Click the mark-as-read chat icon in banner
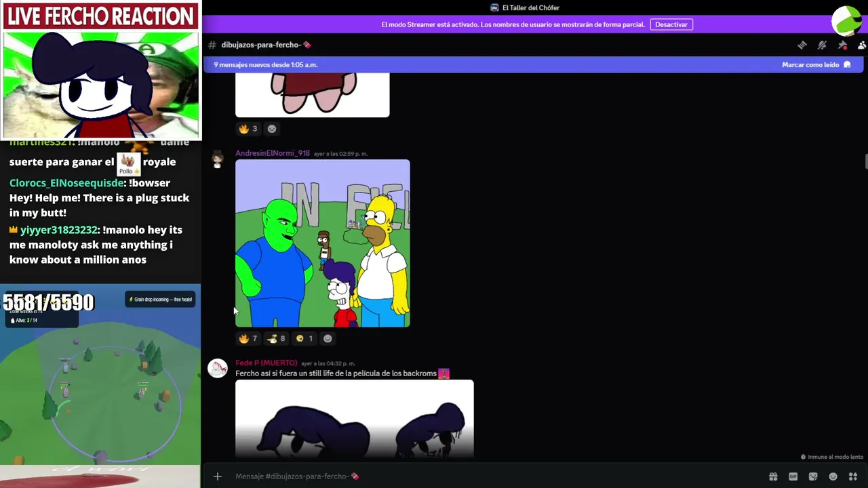 [x=846, y=65]
